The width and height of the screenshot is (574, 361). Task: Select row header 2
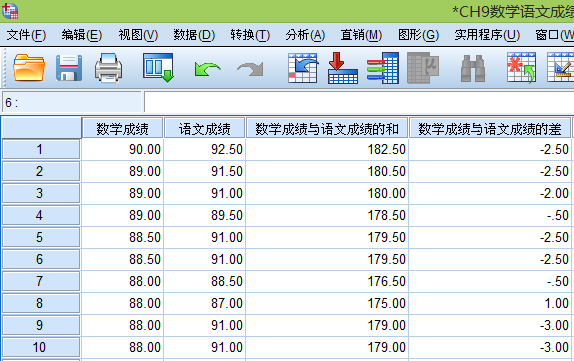tap(41, 171)
